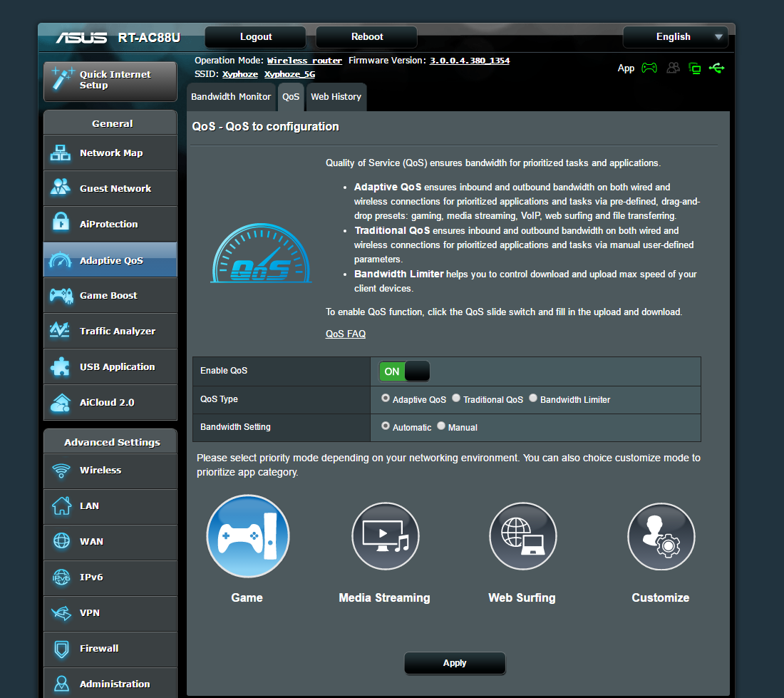Open Quick Internet Setup wizard icon

point(63,79)
